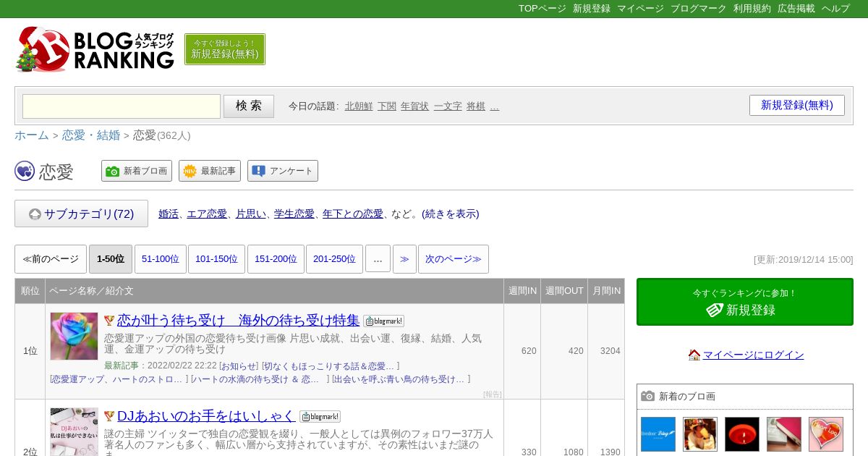
Task: Open ヘルプ in top menu
Action: pos(835,9)
